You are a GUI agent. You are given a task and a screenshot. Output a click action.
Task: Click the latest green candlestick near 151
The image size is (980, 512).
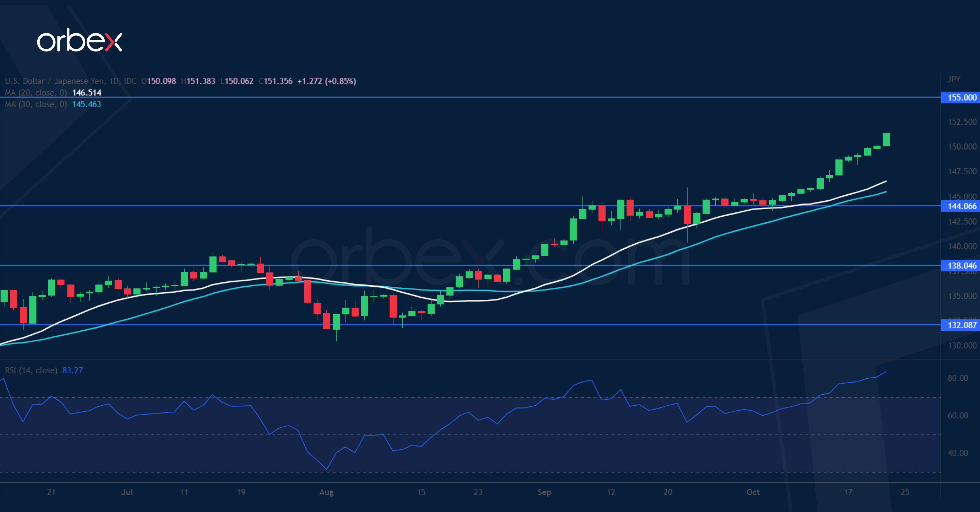(x=886, y=140)
